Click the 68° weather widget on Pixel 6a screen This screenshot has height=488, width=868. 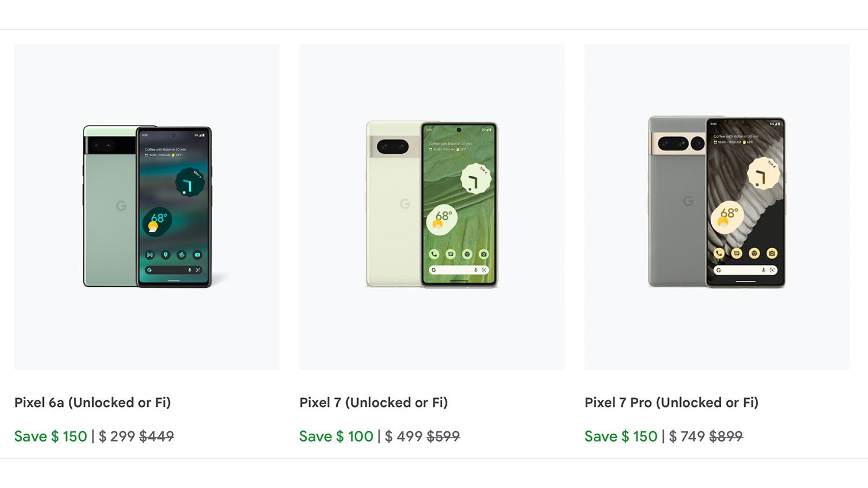(x=157, y=221)
